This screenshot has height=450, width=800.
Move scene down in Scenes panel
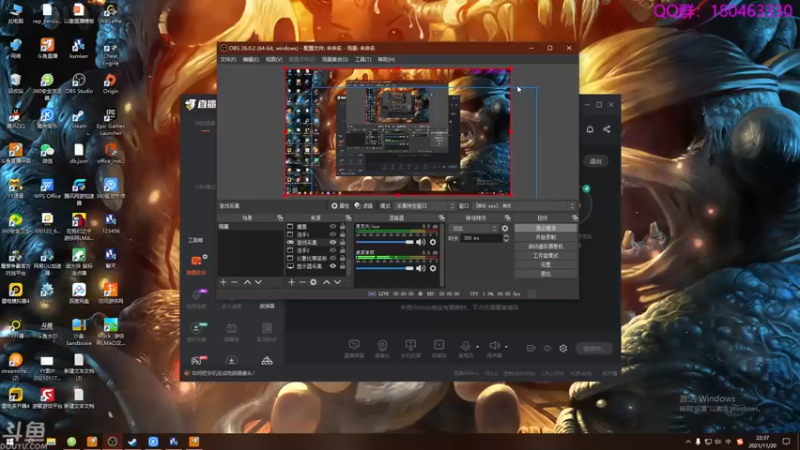258,282
